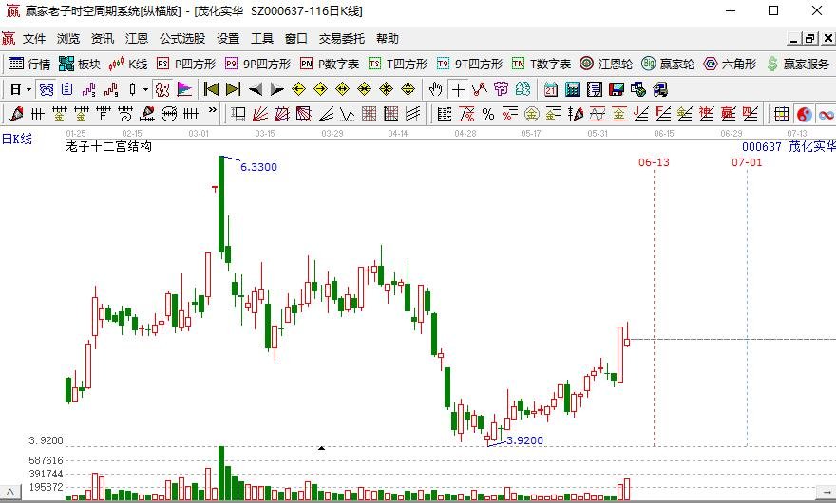Toggle the 日K线 period label
The height and width of the screenshot is (504, 836).
click(17, 140)
